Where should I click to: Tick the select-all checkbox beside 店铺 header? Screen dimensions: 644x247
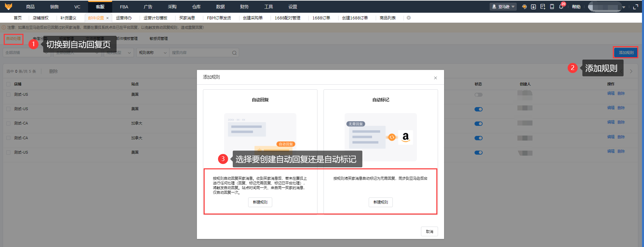pos(8,84)
